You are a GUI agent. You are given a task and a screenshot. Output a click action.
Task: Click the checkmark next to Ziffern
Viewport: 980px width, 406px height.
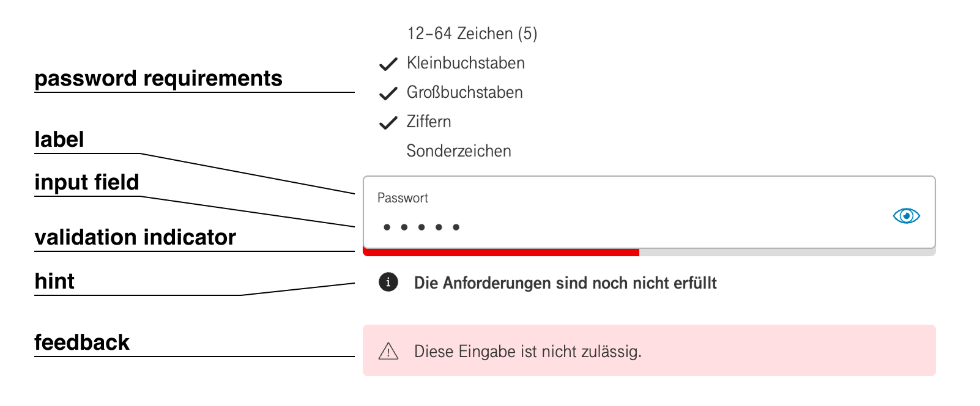(x=388, y=123)
